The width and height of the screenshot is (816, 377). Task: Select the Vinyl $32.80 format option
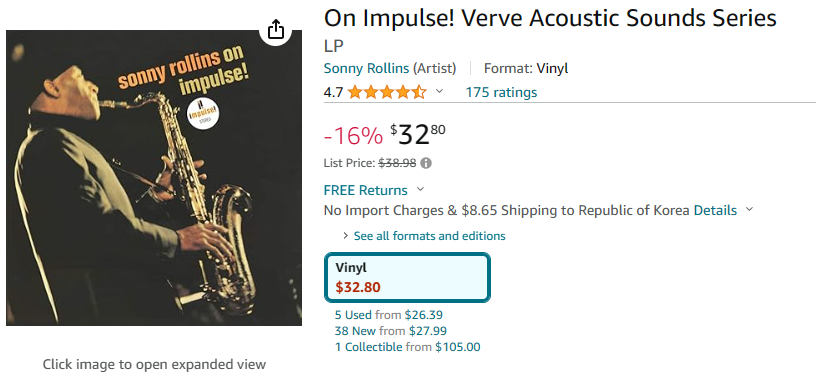(x=407, y=277)
